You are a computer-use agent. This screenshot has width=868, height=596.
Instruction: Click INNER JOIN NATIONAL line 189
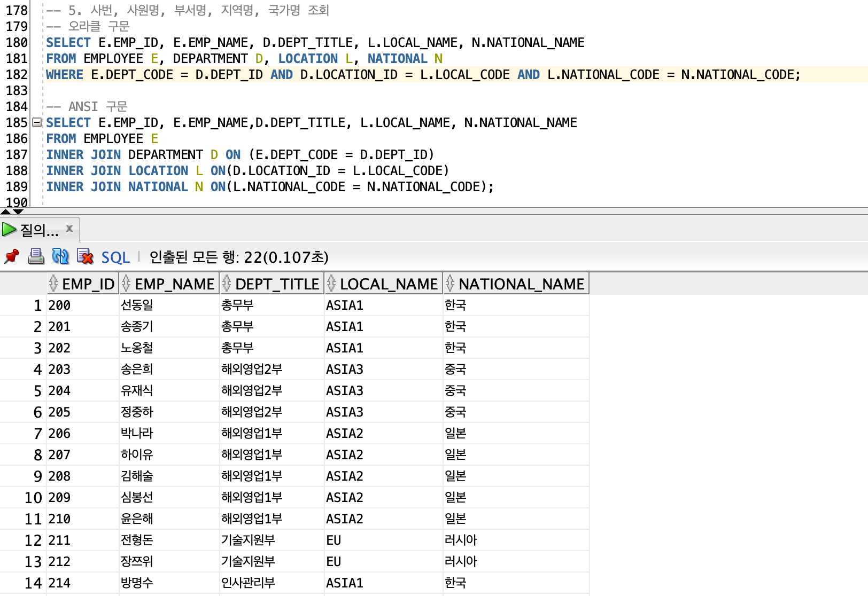tap(270, 186)
